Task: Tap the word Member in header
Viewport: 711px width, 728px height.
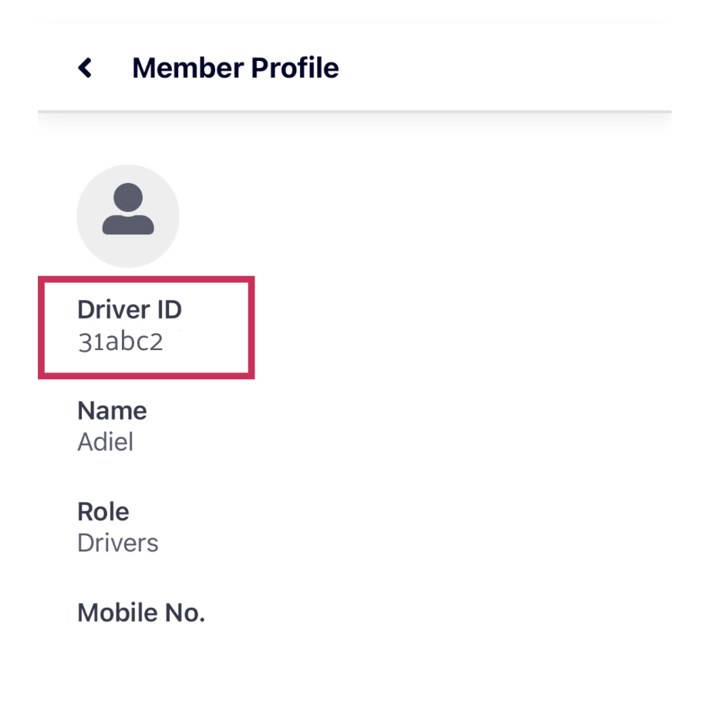Action: click(188, 68)
